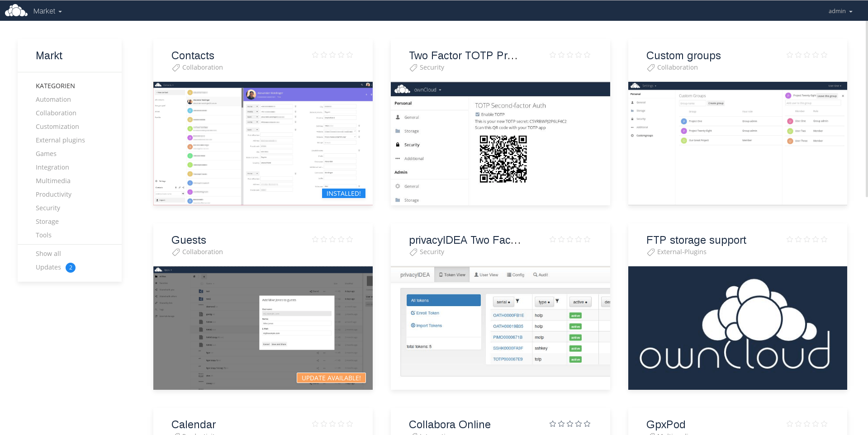The image size is (868, 435).
Task: Open Contacts app screenshot thumbnail
Action: coord(263,143)
